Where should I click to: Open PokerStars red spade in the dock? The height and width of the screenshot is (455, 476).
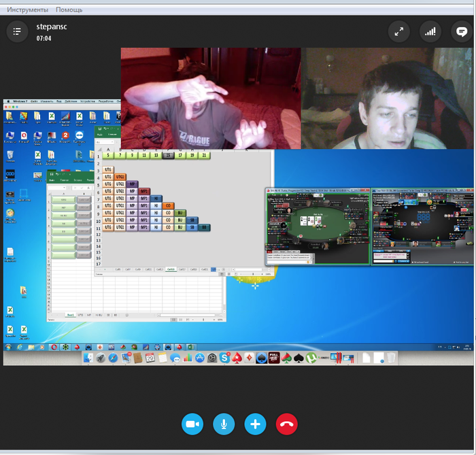coord(237,358)
